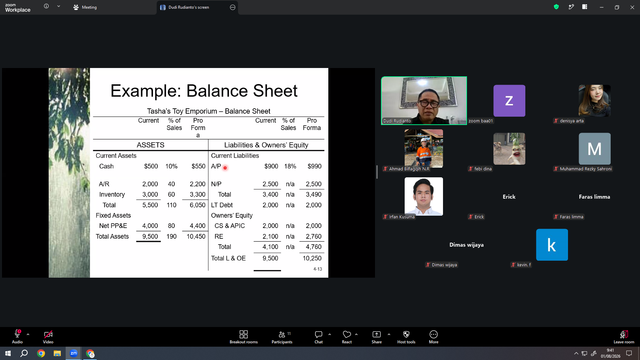The height and width of the screenshot is (360, 640).
Task: Select kevin's blue K avatar
Action: tap(552, 245)
